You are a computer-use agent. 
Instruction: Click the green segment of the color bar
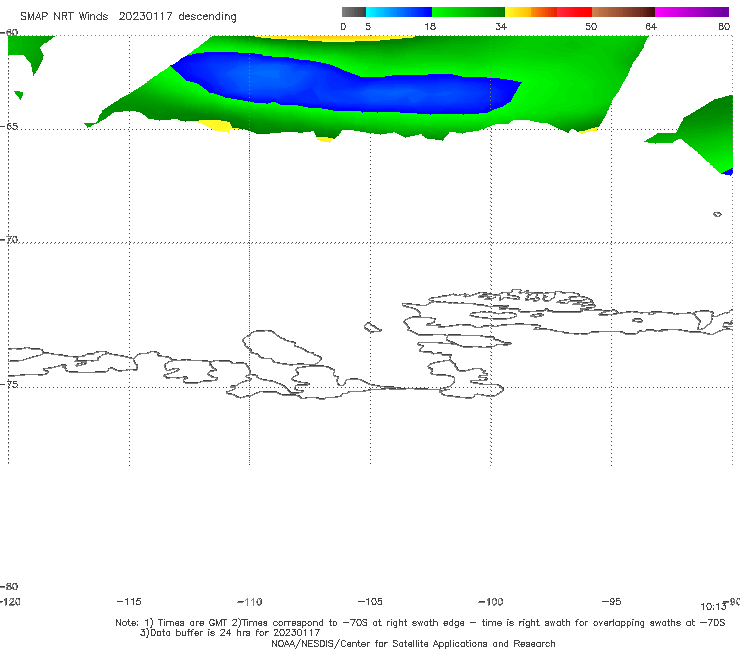click(x=468, y=12)
